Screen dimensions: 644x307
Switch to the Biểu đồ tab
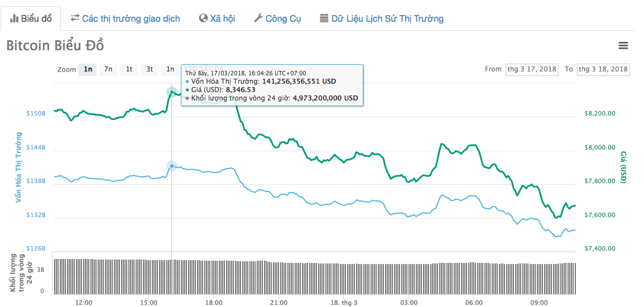pyautogui.click(x=31, y=18)
